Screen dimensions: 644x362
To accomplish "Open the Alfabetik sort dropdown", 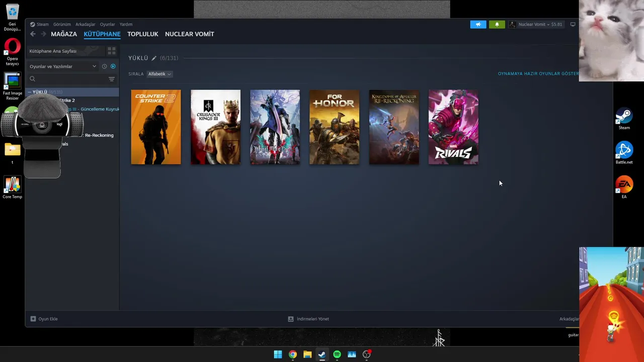I will (x=159, y=74).
